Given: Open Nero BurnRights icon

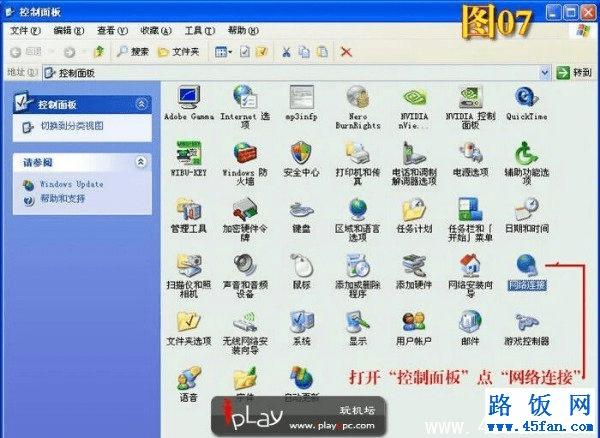Looking at the screenshot, I should coord(357,97).
